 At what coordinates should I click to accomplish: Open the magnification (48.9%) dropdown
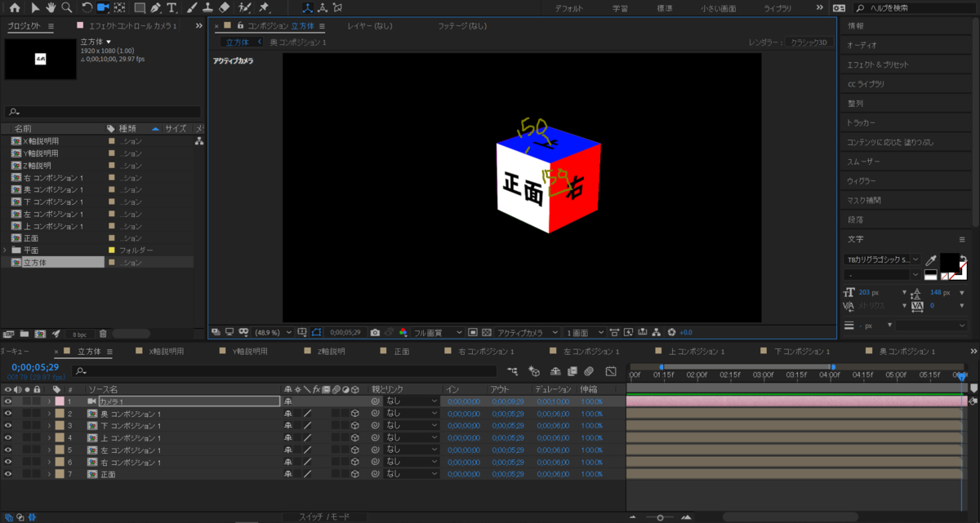coord(271,332)
